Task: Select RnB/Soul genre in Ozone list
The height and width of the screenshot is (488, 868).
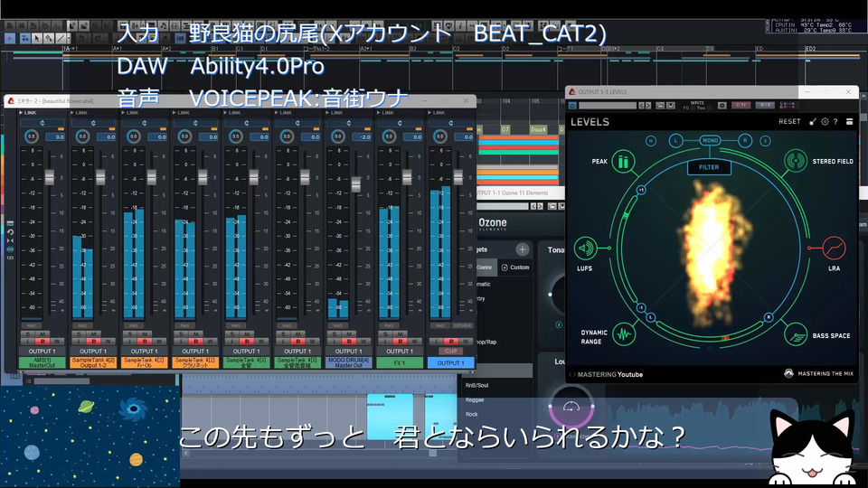Action: point(476,385)
